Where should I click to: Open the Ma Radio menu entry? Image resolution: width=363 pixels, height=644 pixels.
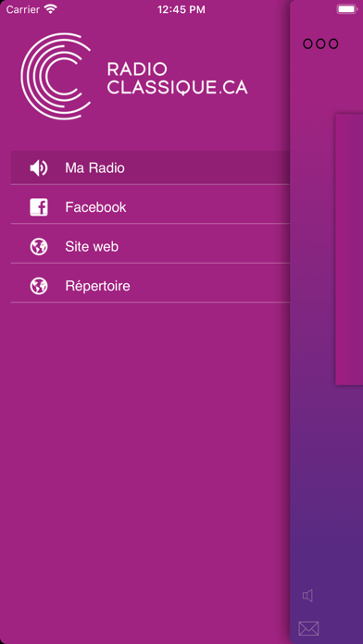click(x=150, y=167)
